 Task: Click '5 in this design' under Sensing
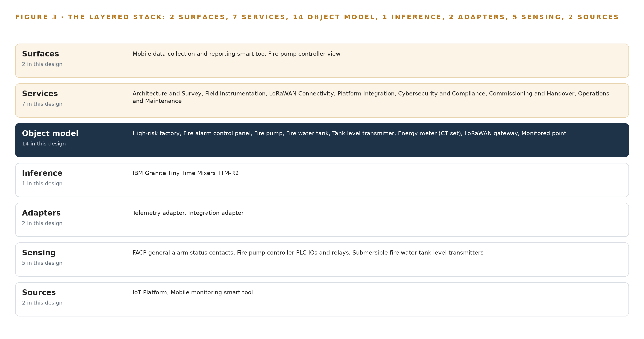(x=42, y=263)
